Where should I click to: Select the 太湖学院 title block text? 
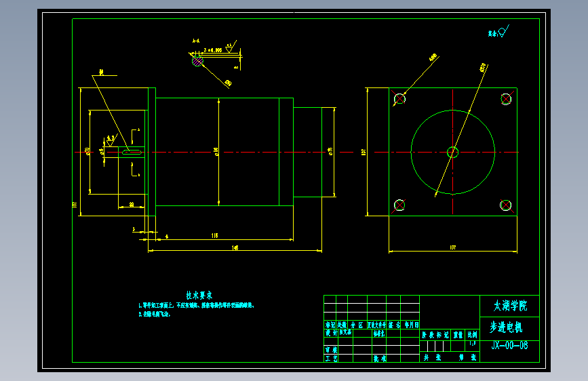click(510, 306)
